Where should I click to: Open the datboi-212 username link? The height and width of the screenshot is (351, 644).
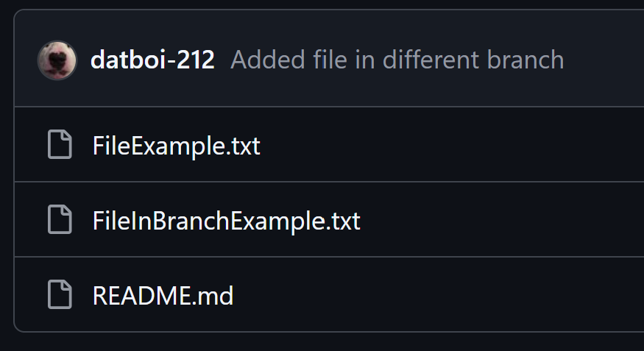[x=152, y=60]
